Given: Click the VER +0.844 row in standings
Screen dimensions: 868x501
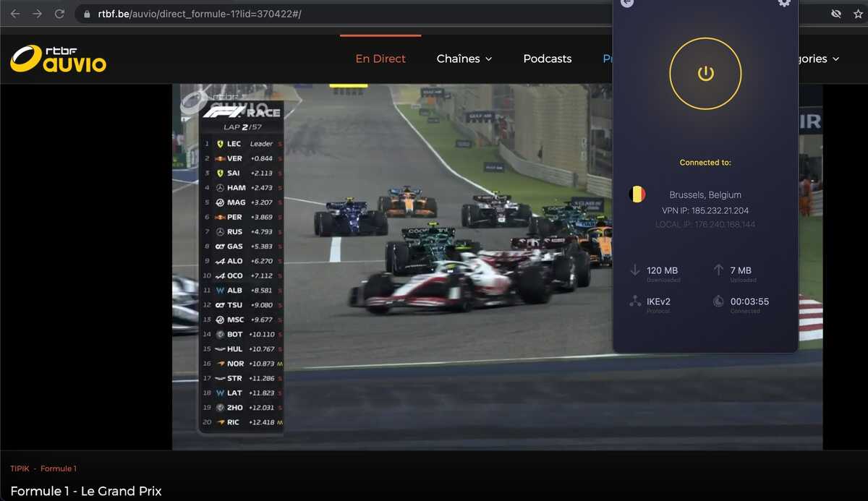Looking at the screenshot, I should pos(242,158).
